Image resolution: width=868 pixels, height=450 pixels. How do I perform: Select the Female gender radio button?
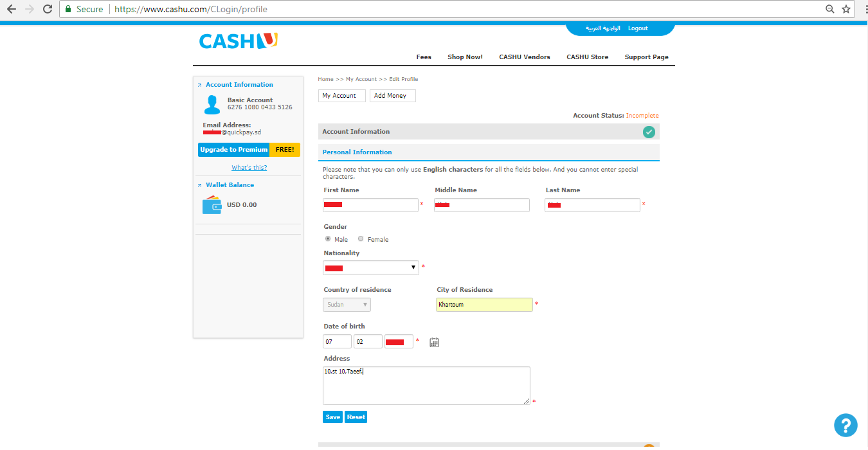[x=361, y=239]
